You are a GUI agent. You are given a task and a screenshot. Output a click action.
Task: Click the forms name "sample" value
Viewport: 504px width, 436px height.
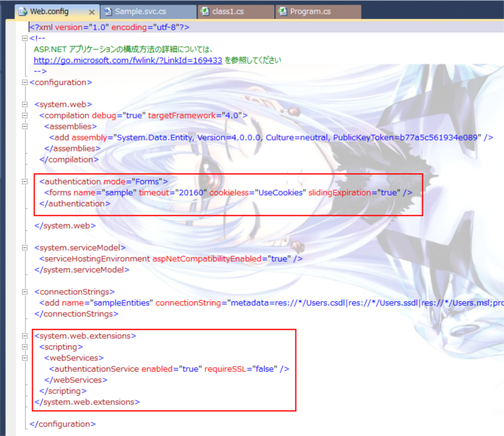(x=119, y=193)
